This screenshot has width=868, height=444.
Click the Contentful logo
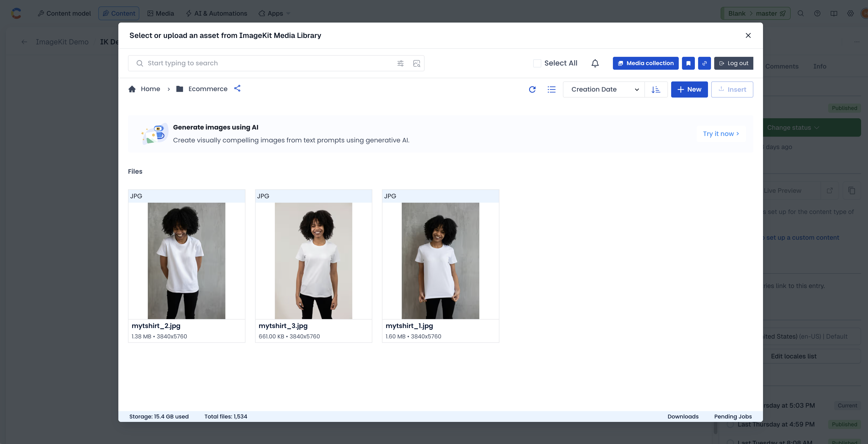[x=16, y=13]
